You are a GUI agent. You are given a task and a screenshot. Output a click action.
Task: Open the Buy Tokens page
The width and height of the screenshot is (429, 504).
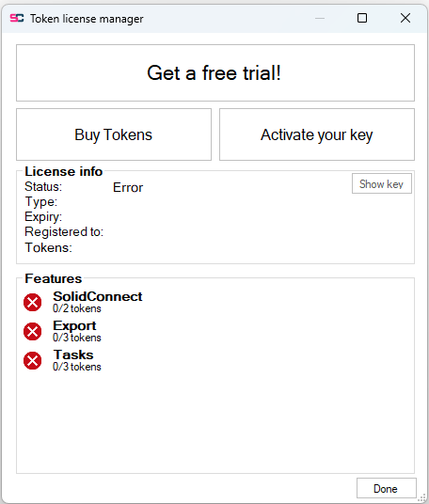pos(114,134)
